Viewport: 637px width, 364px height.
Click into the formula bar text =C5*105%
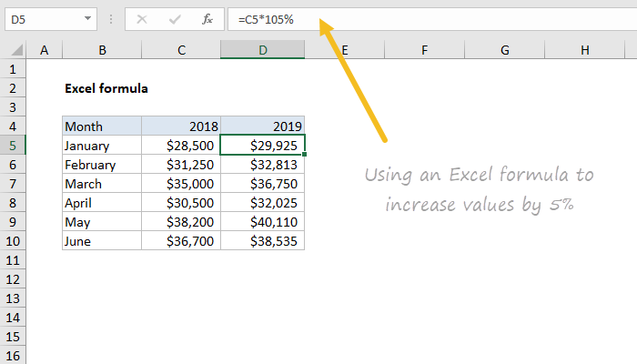tap(409, 18)
